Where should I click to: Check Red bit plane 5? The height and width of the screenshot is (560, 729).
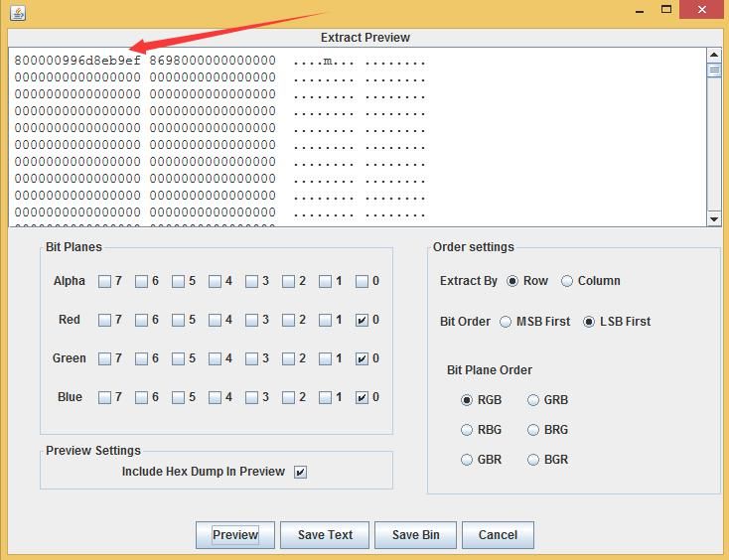[178, 320]
